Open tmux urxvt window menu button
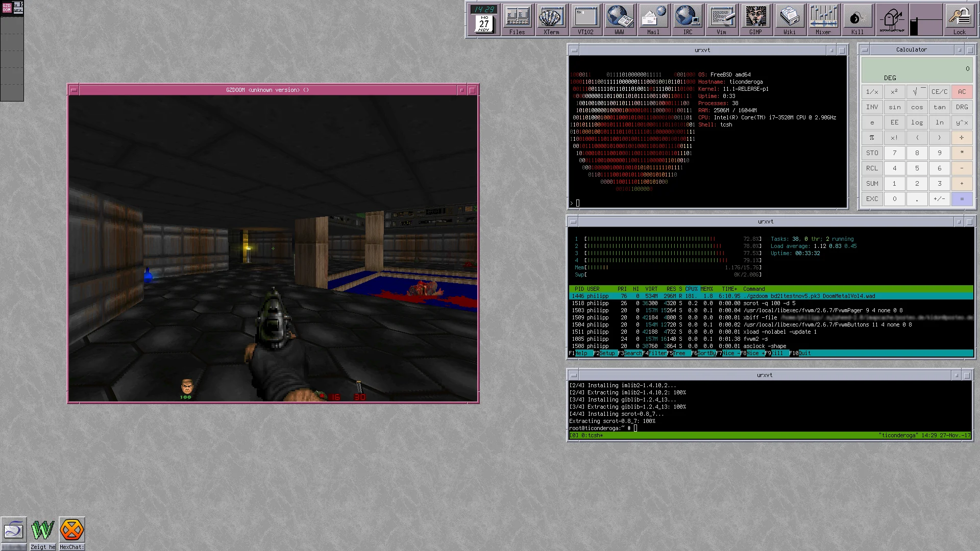Viewport: 980px width, 551px height. click(573, 375)
